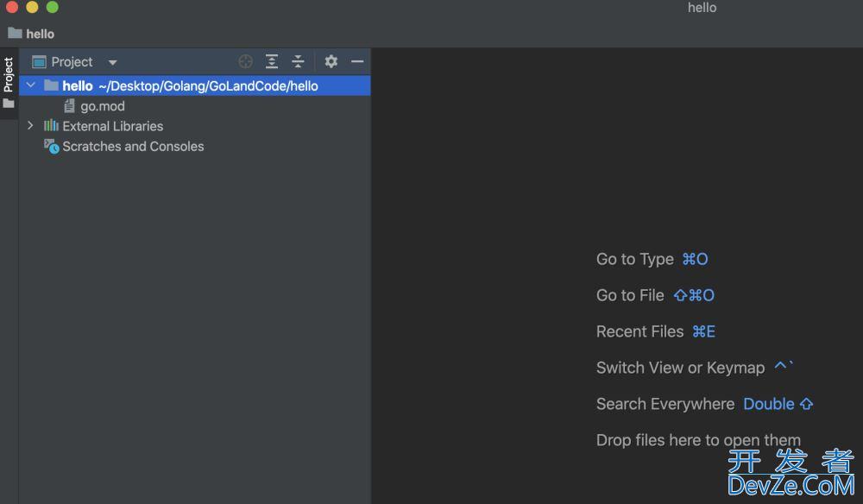The height and width of the screenshot is (504, 863).
Task: Click the Double shift shortcut label
Action: coord(778,405)
